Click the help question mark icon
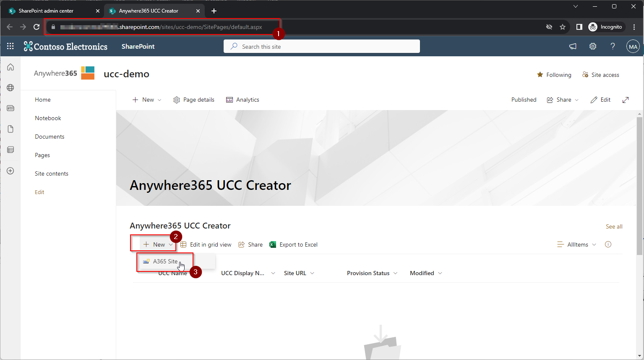This screenshot has height=360, width=644. click(613, 46)
